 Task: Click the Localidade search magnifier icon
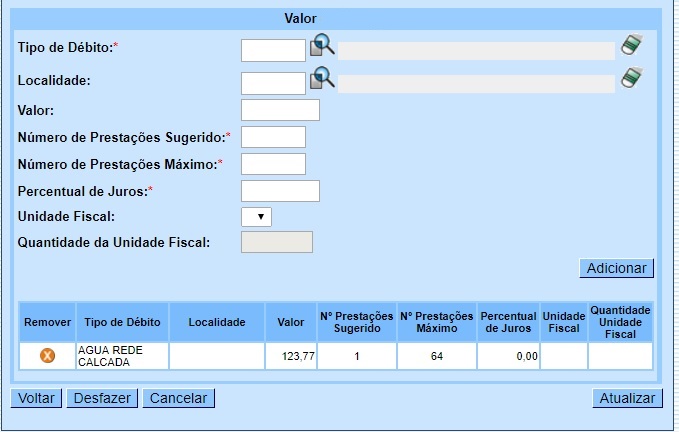point(322,79)
